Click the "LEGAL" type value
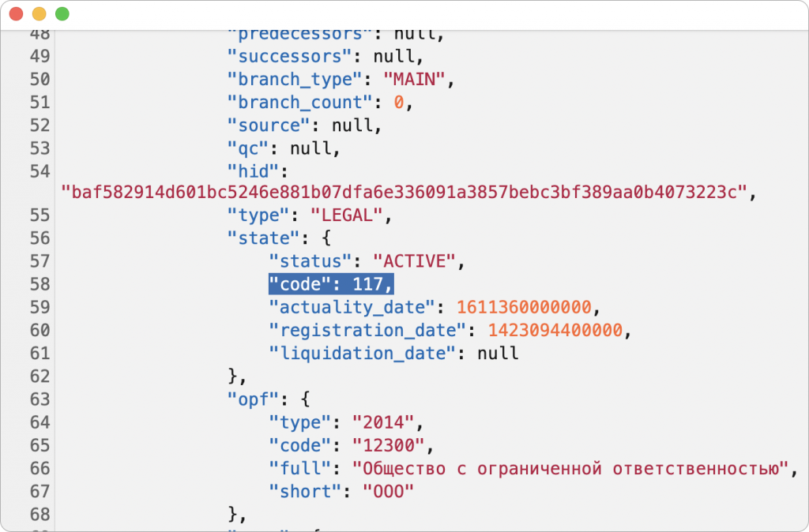Screen dimensions: 809x532 (346, 215)
